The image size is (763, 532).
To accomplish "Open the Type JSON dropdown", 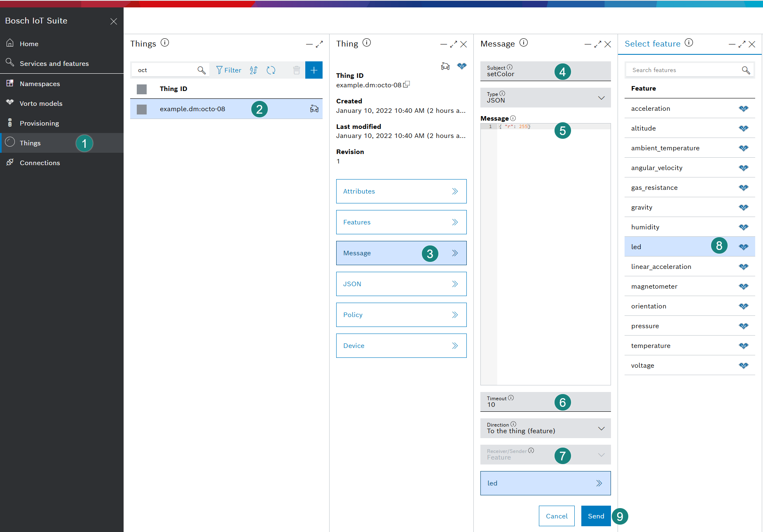I will (545, 98).
